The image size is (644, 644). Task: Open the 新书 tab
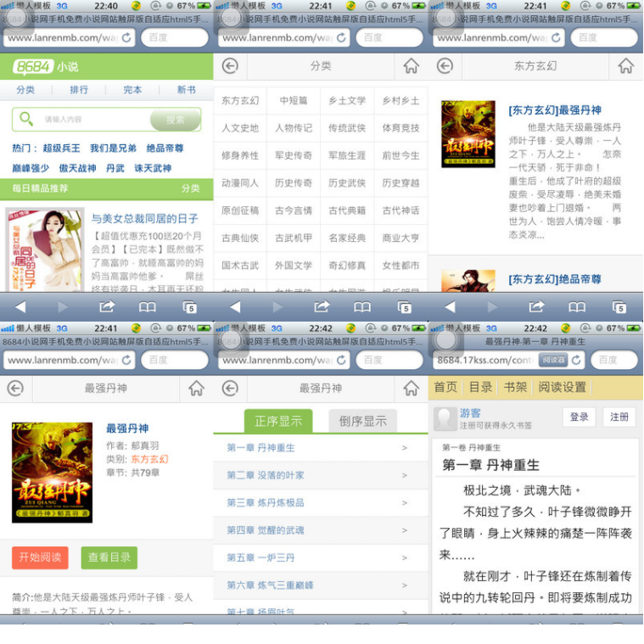pos(187,90)
